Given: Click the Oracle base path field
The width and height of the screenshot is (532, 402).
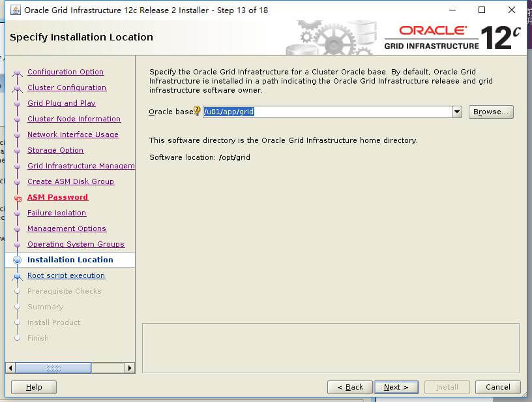Looking at the screenshot, I should point(327,112).
